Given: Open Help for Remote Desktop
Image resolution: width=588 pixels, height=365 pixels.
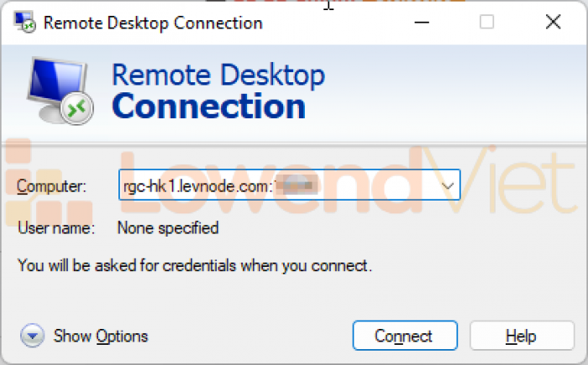Looking at the screenshot, I should click(x=522, y=336).
